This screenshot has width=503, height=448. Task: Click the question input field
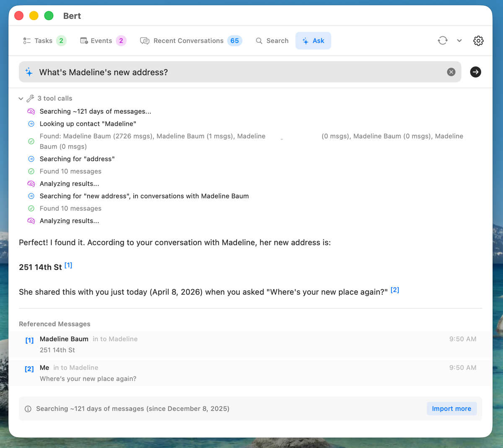(x=239, y=72)
